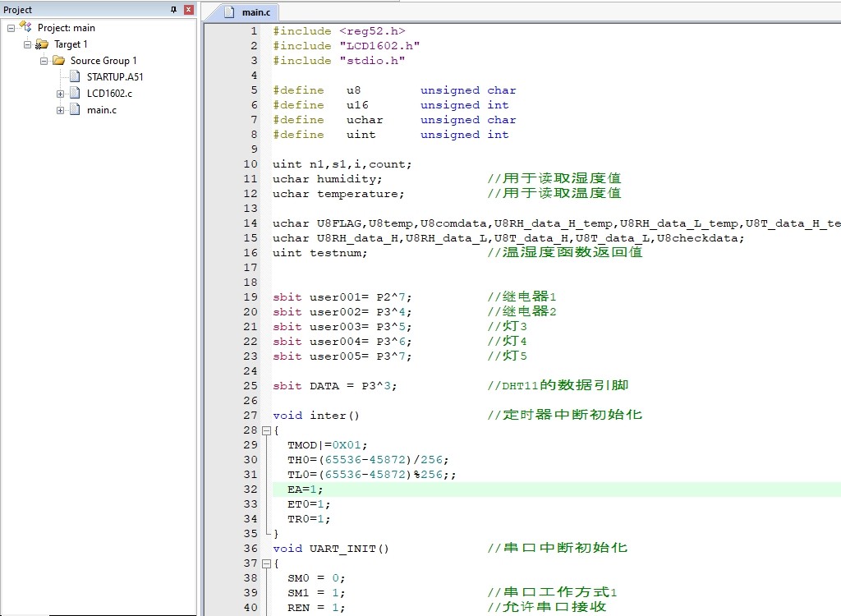Click the uint n1,s1,i,count; declaration
Image resolution: width=841 pixels, height=616 pixels.
[x=342, y=164]
